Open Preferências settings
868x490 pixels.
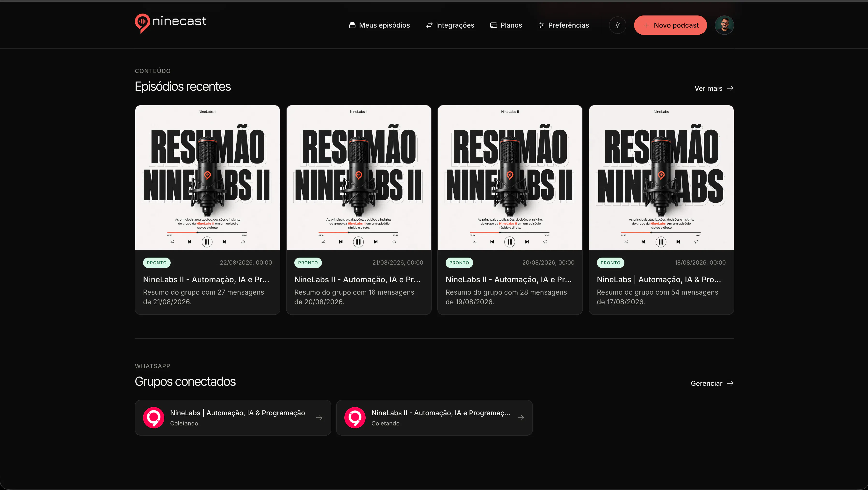[563, 25]
